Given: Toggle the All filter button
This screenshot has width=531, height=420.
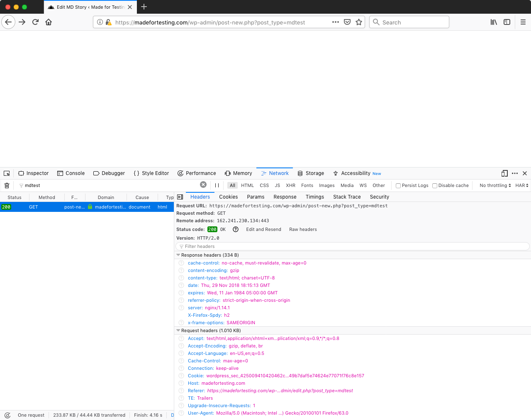Looking at the screenshot, I should click(232, 185).
